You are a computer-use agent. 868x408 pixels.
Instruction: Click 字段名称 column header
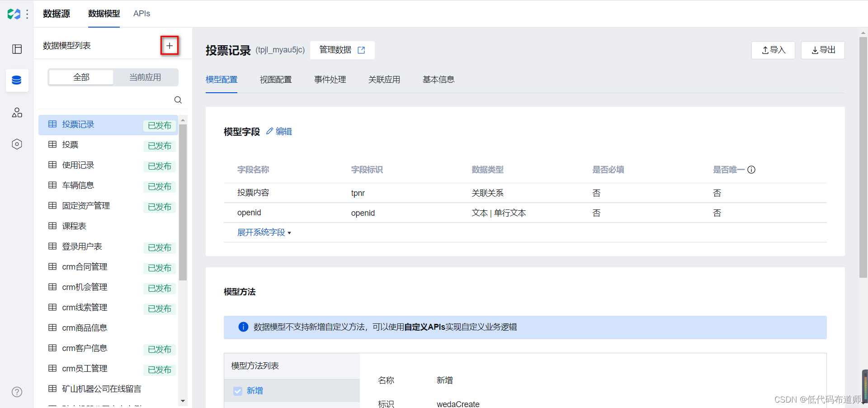tap(253, 170)
